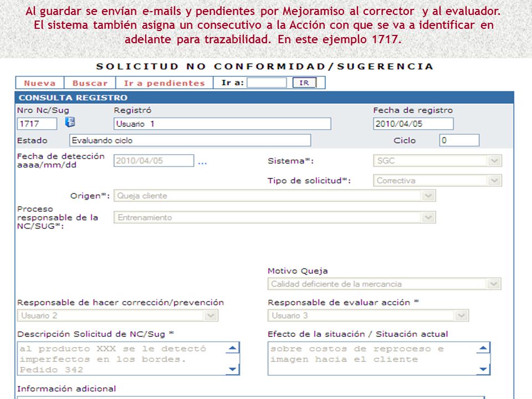Click the Nueva menu item
Viewport: 532px width, 399px height.
[x=40, y=83]
